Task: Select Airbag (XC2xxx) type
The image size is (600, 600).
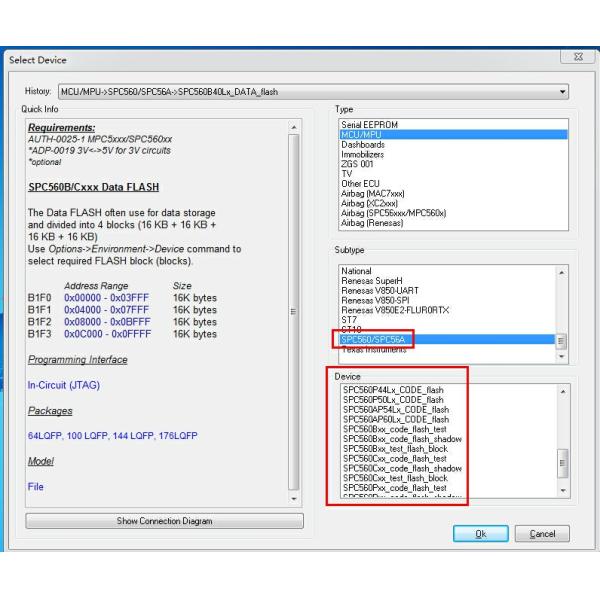Action: (x=453, y=204)
